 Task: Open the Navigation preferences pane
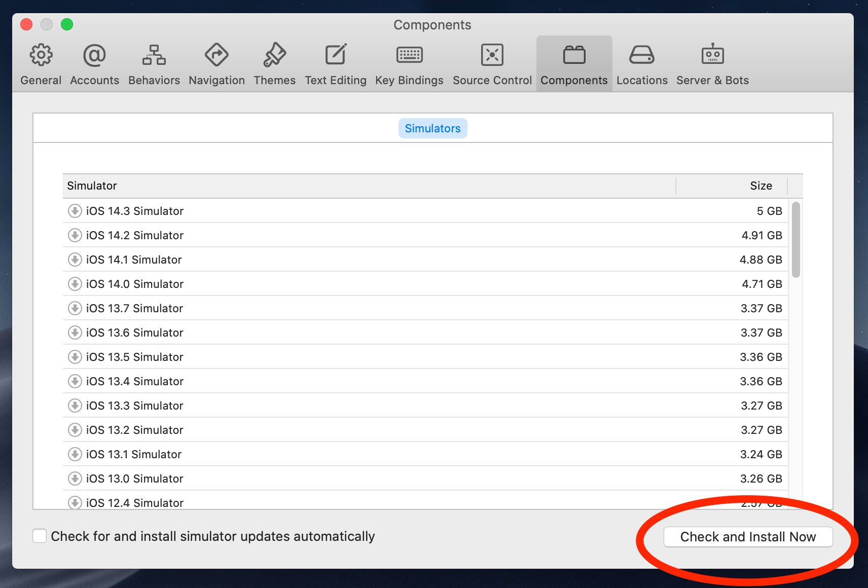click(x=216, y=64)
